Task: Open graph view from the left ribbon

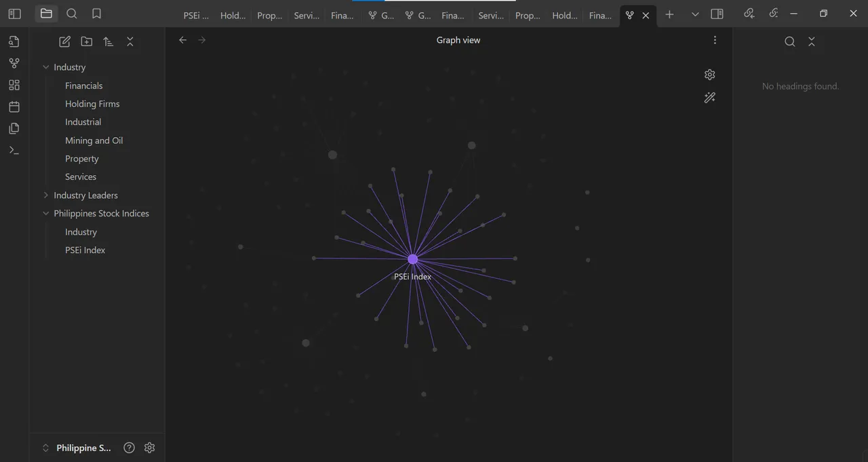Action: (14, 63)
